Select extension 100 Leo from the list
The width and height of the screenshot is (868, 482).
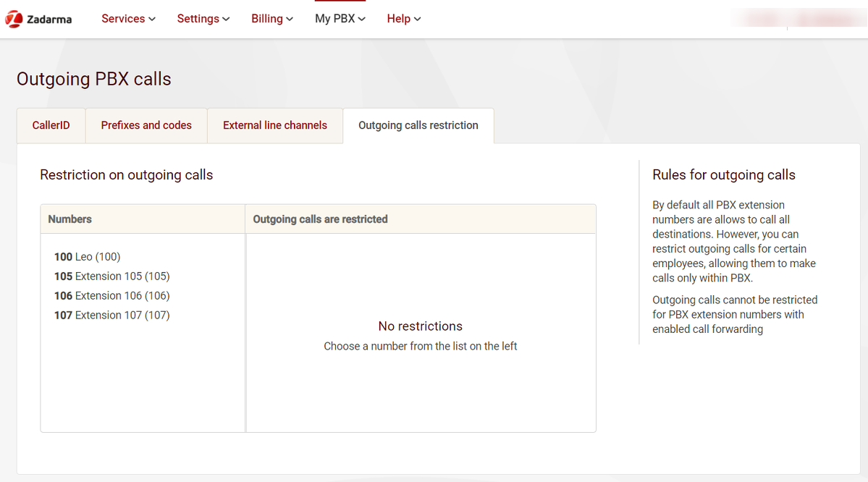pos(87,257)
